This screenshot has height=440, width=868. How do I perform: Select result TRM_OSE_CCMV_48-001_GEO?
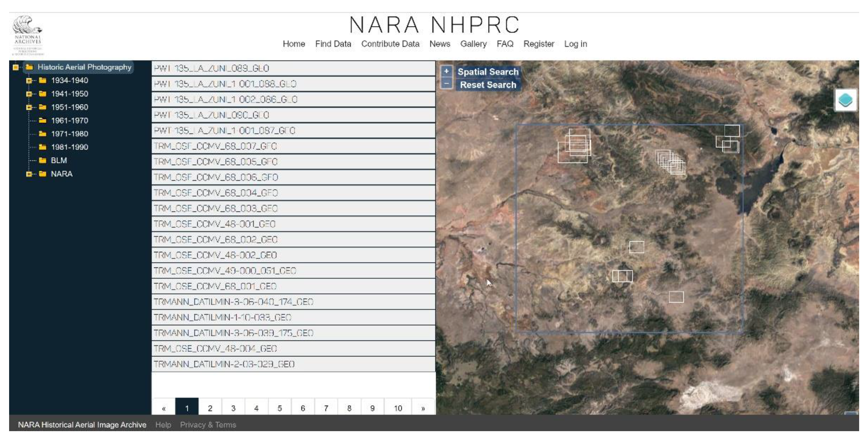click(x=215, y=224)
